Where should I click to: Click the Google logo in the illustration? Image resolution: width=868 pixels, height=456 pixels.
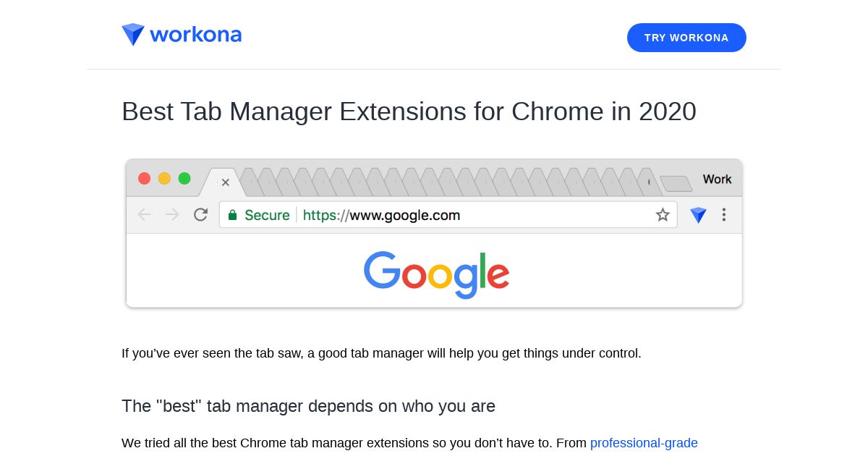click(436, 274)
